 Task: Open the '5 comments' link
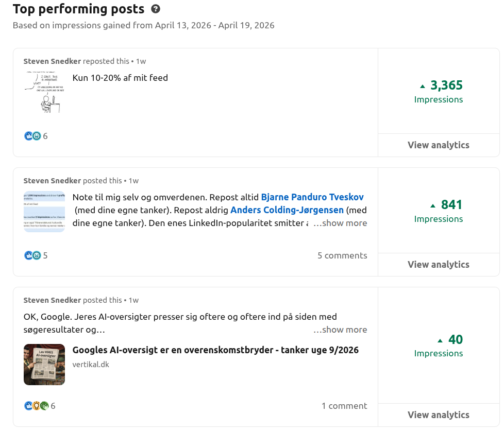point(342,255)
